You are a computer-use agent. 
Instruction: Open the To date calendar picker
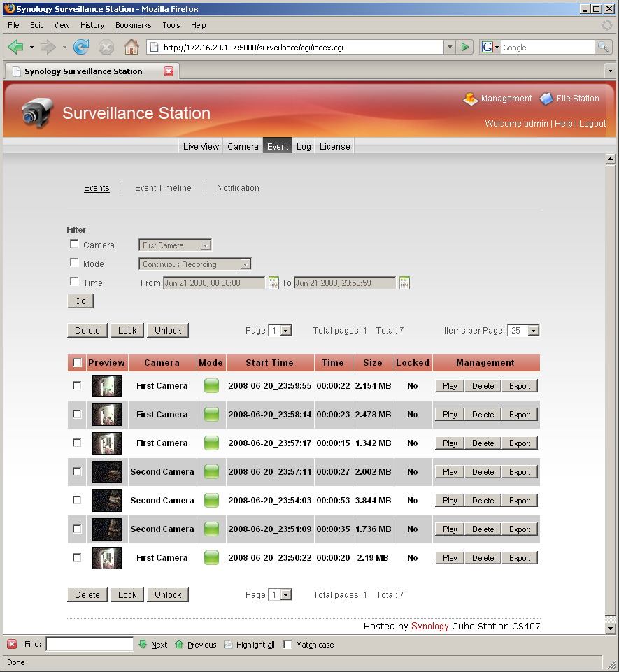click(404, 283)
